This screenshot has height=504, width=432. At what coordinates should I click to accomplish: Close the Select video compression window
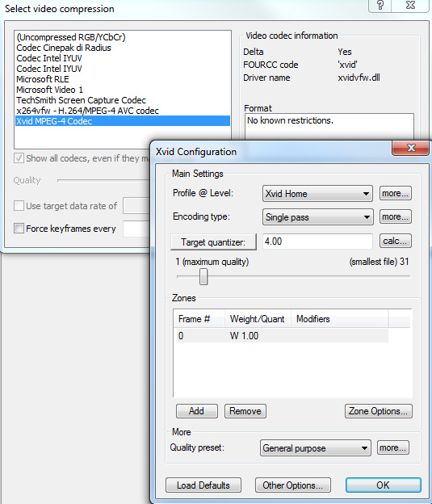coord(410,5)
